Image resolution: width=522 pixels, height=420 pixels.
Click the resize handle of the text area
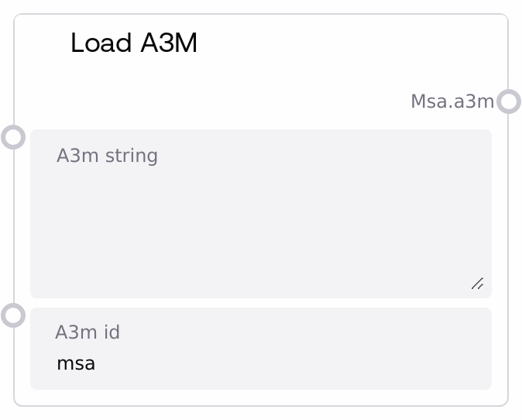click(x=478, y=284)
